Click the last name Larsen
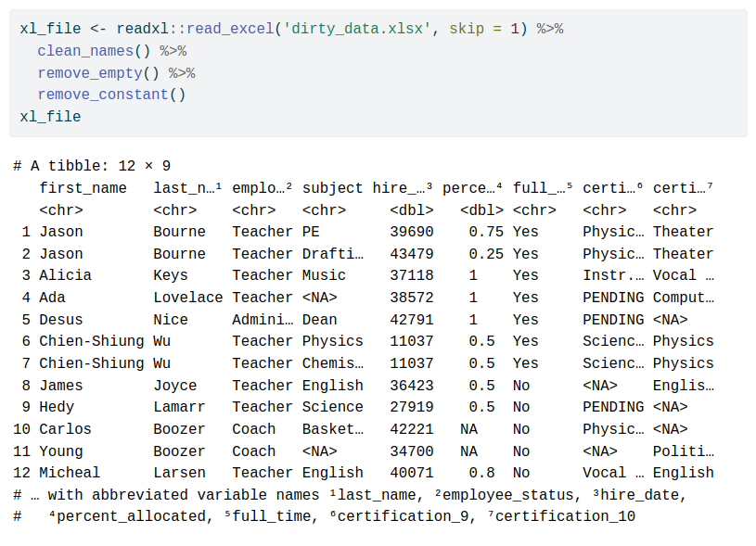 pyautogui.click(x=179, y=473)
